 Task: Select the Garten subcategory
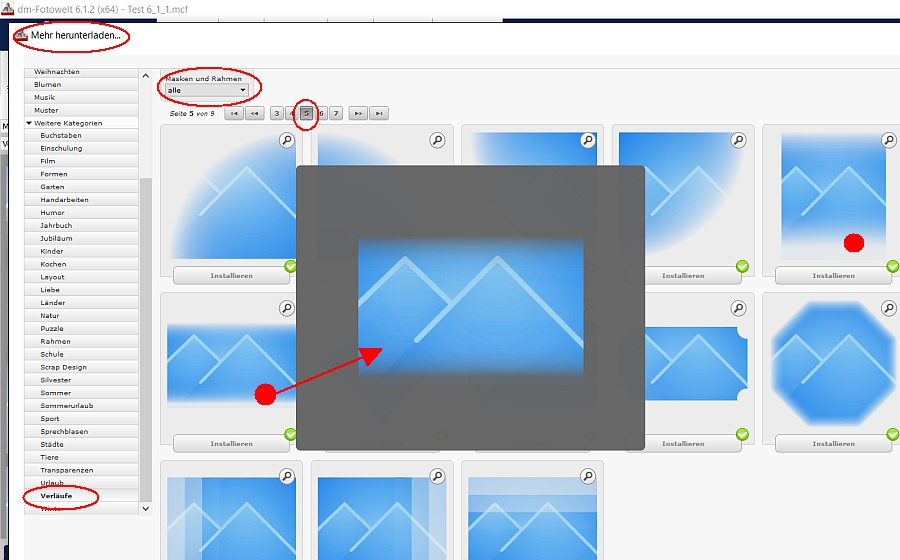[x=82, y=187]
